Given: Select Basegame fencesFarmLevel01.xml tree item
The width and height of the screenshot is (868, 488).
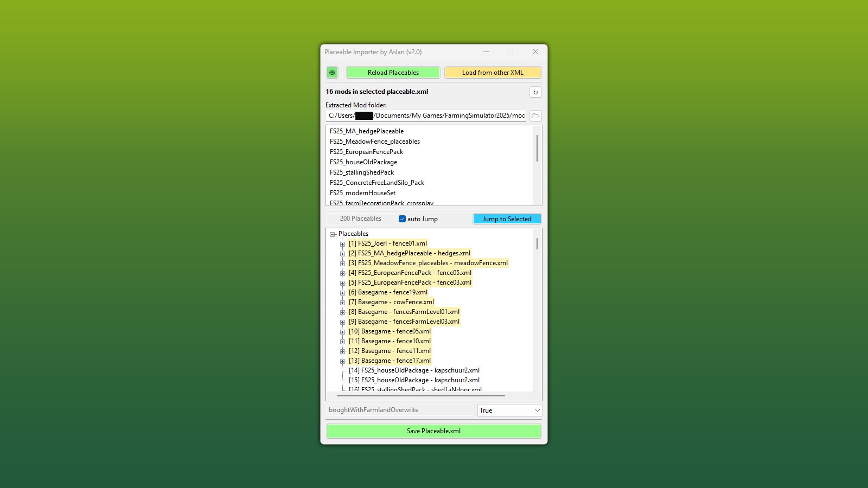Looking at the screenshot, I should coord(404,312).
